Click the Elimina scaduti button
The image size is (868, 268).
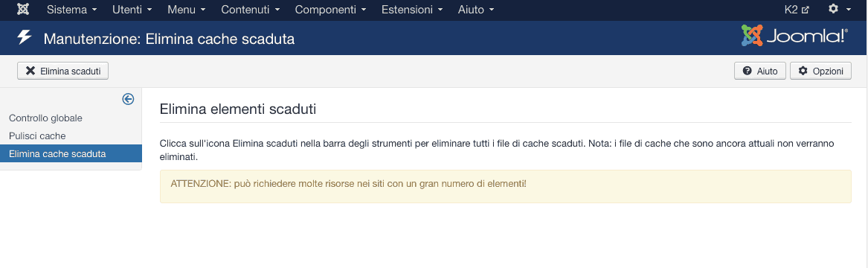tap(62, 71)
